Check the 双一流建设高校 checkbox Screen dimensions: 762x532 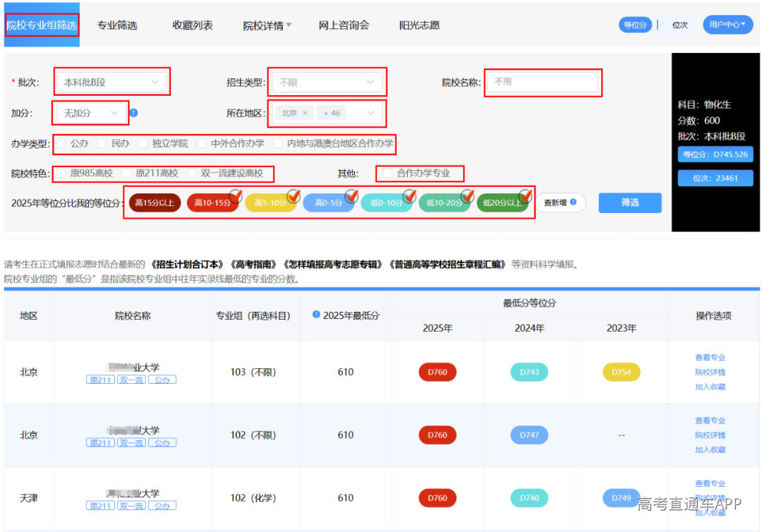pyautogui.click(x=192, y=173)
